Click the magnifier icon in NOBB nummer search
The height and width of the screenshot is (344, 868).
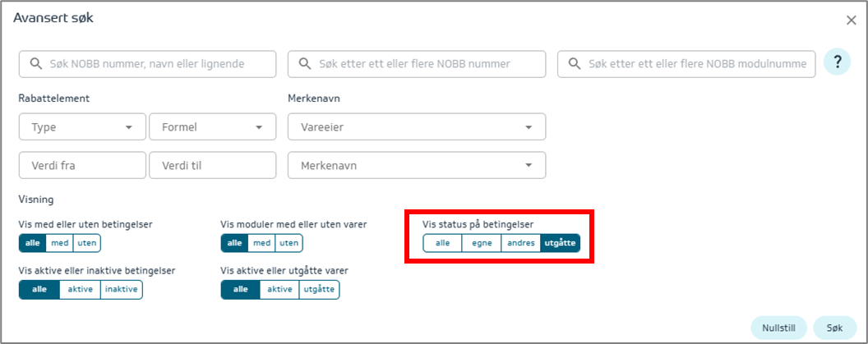point(304,64)
